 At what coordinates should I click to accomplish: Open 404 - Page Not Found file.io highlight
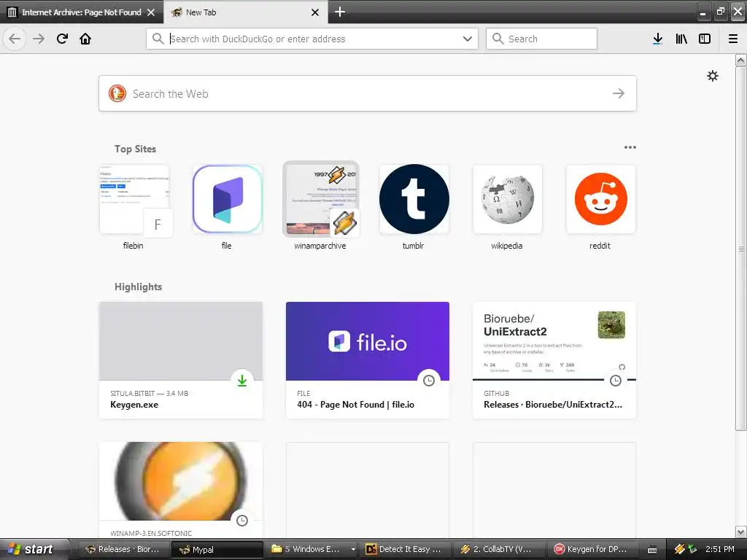click(368, 360)
